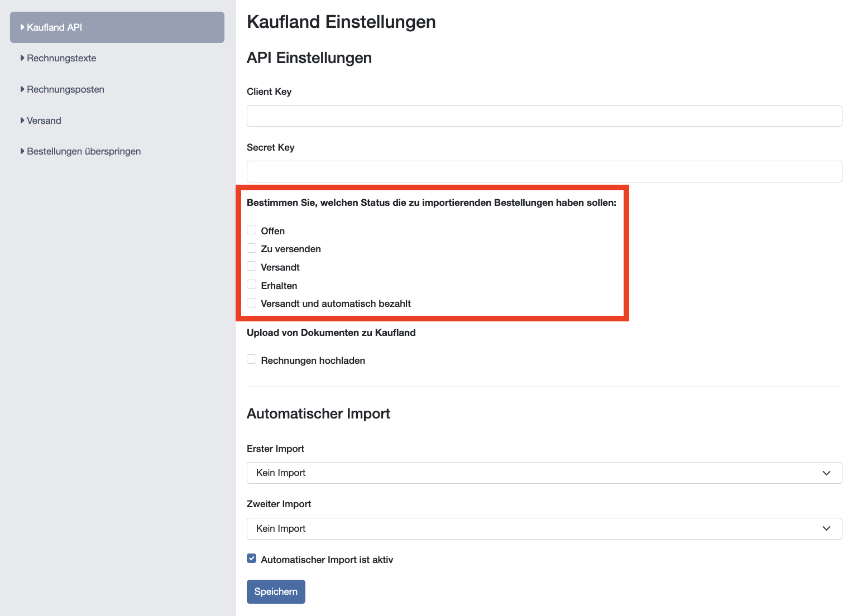Viewport: 862px width, 616px height.
Task: Check the Zu versenden checkbox
Action: (x=252, y=248)
